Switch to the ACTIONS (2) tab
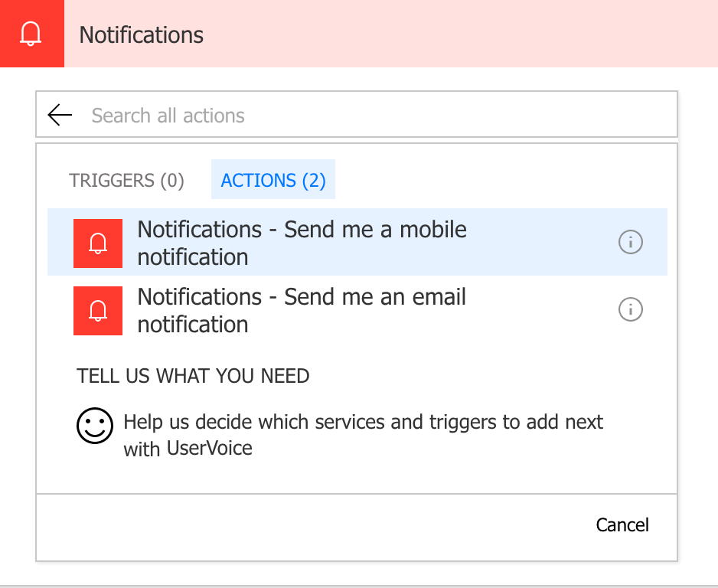This screenshot has width=718, height=588. (x=273, y=179)
